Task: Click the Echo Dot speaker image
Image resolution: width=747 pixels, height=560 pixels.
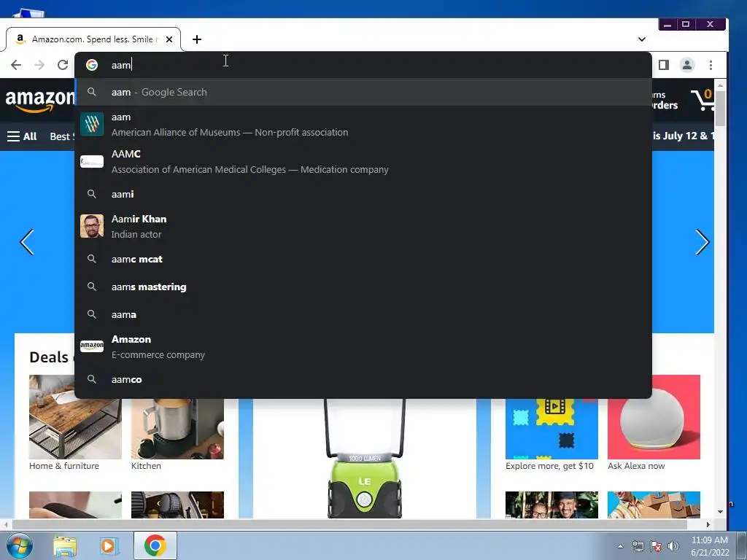Action: tap(654, 417)
